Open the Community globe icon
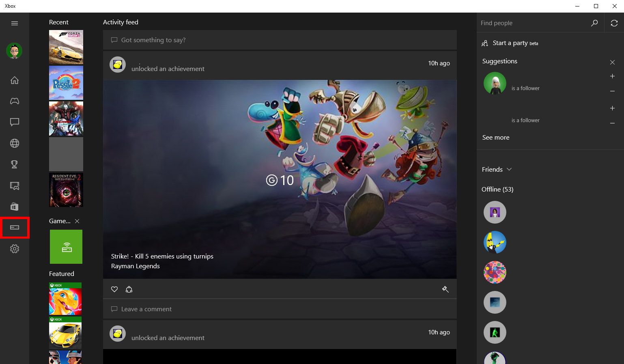 (15, 143)
